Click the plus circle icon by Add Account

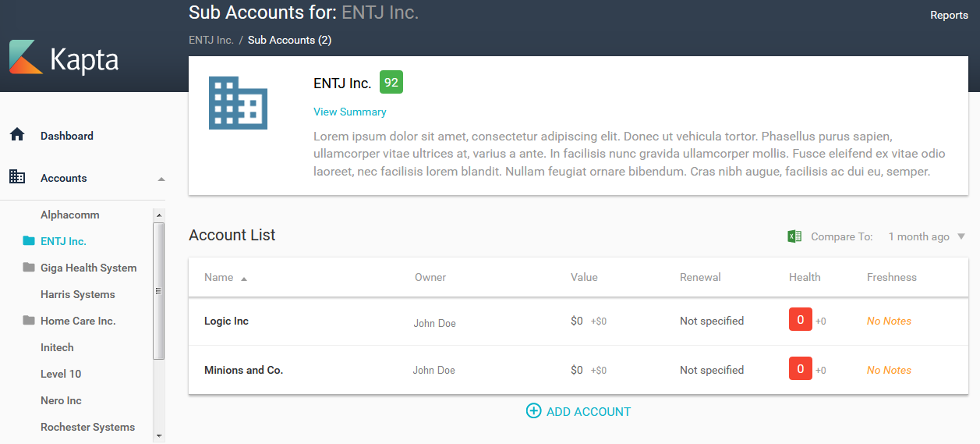pos(533,411)
